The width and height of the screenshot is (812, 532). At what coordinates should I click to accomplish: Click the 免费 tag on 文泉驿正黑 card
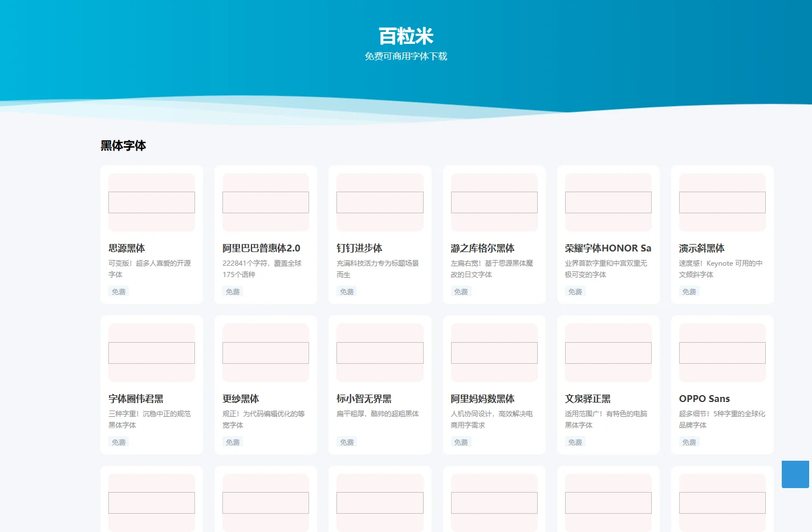(575, 442)
